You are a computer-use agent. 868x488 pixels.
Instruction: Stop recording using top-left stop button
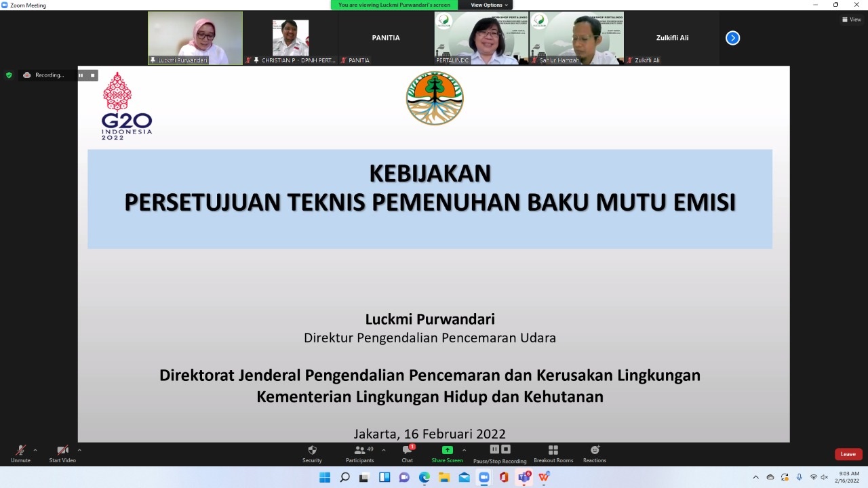[93, 75]
